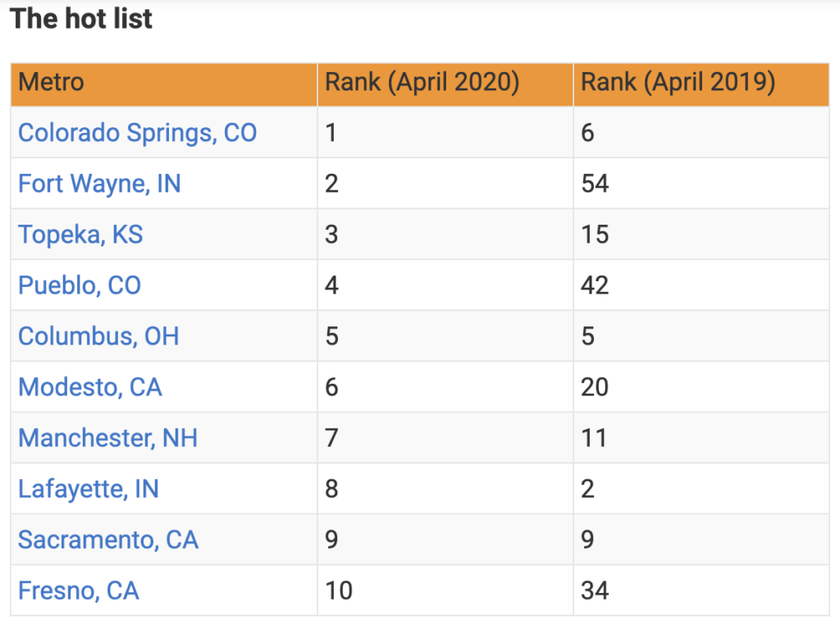Screen dimensions: 840x629
Task: Click Topeka's April 2019 rank 15
Action: click(x=596, y=235)
